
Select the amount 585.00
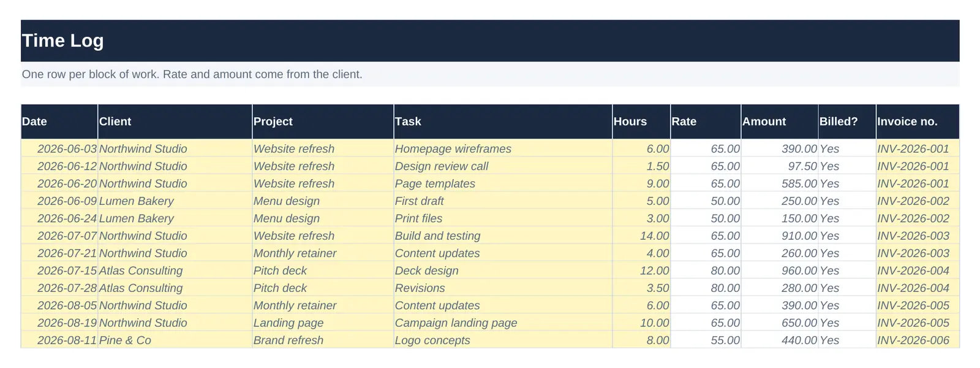[x=780, y=183]
